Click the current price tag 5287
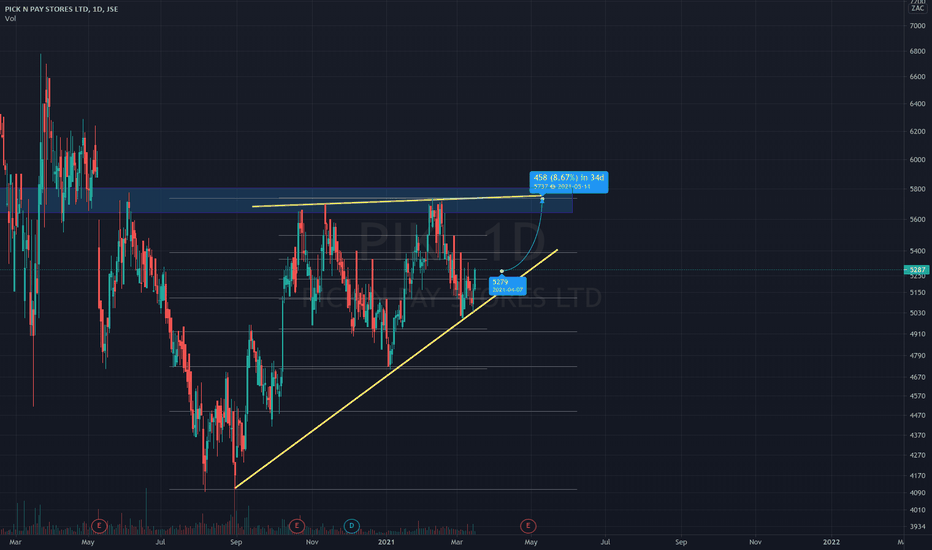The width and height of the screenshot is (932, 550). [917, 270]
